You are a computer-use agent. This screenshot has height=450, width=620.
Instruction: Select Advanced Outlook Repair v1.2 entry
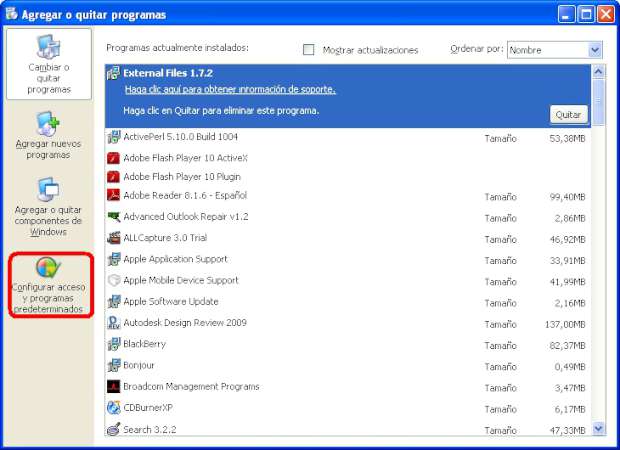186,217
